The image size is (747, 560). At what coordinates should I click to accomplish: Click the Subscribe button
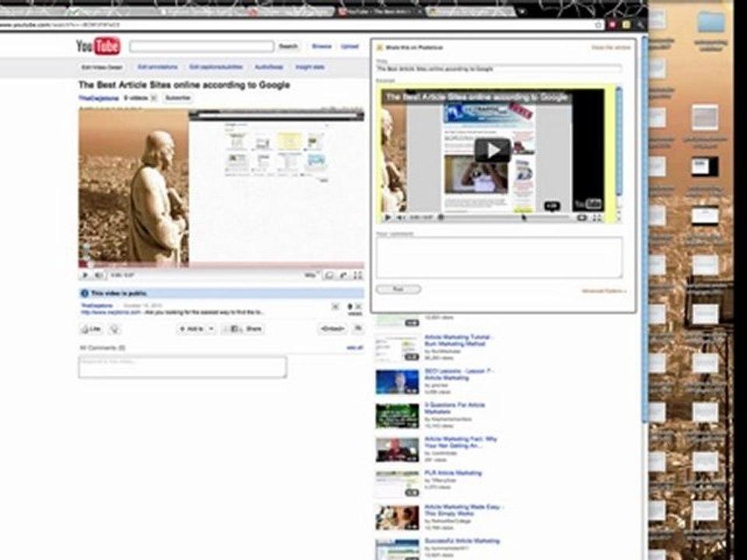pos(177,98)
